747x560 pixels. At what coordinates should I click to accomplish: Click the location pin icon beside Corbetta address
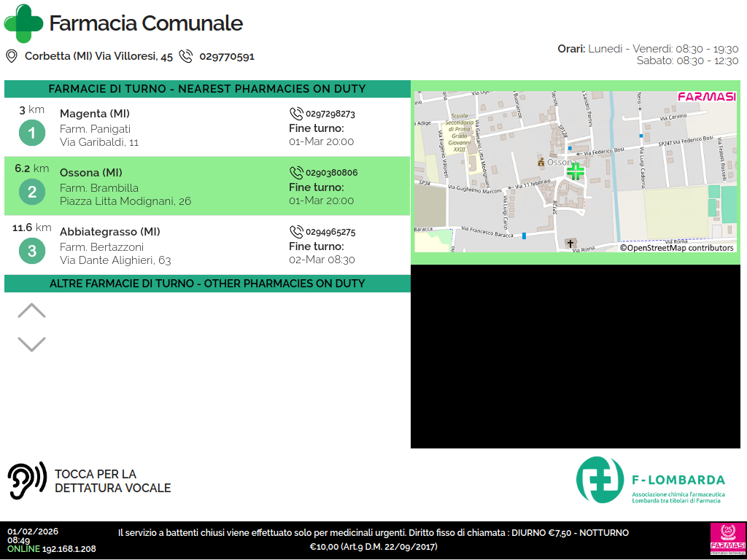pyautogui.click(x=12, y=56)
